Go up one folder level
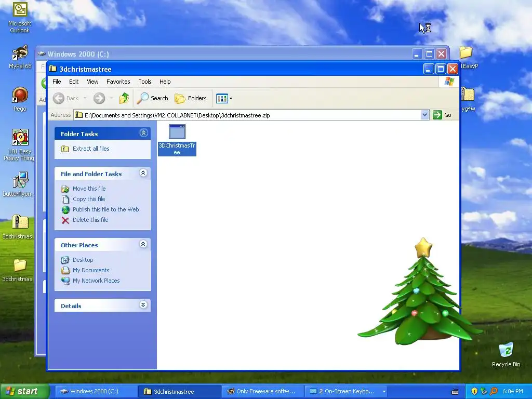Screen dimensions: 532x399 (124, 98)
